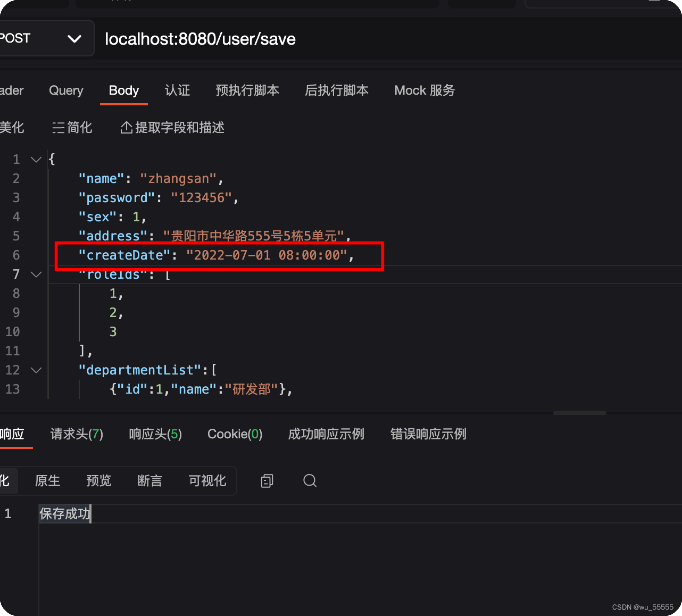This screenshot has width=682, height=616.
Task: Switch response view to 断言
Action: 150,481
